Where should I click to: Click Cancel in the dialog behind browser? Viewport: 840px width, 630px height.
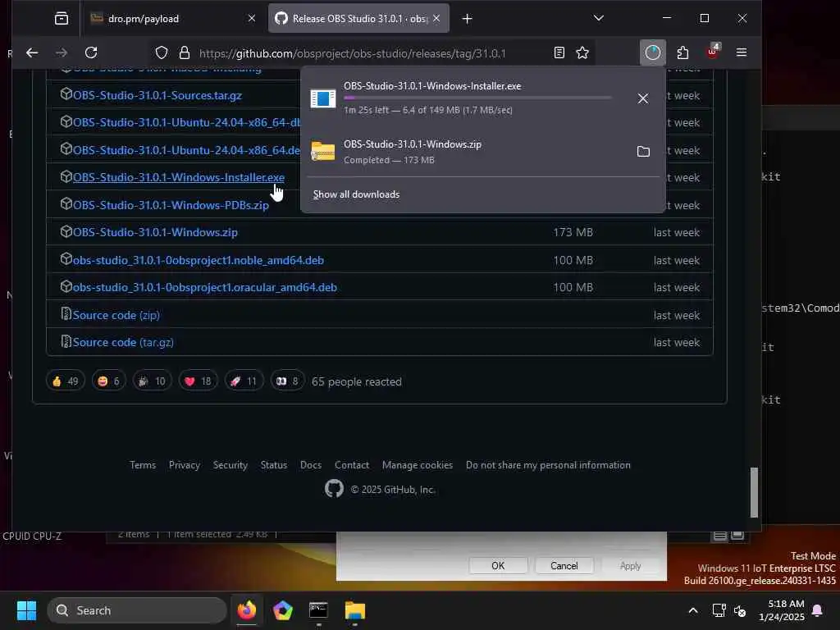pyautogui.click(x=564, y=566)
